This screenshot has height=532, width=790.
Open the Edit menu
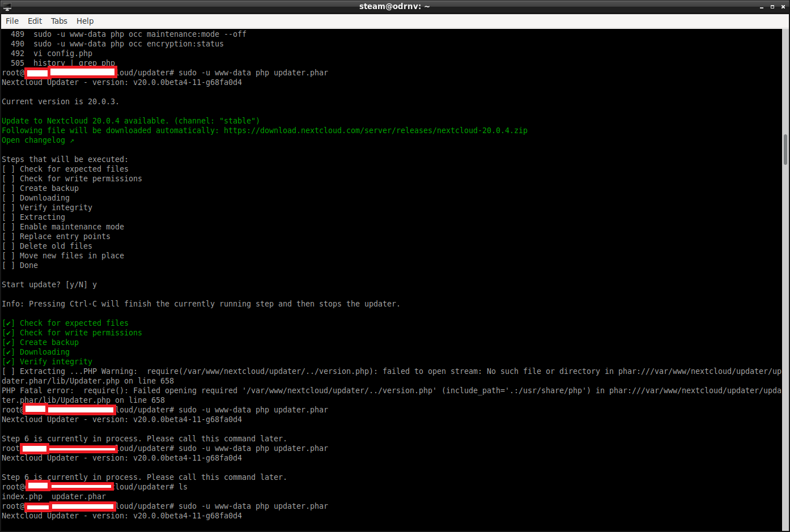point(35,21)
